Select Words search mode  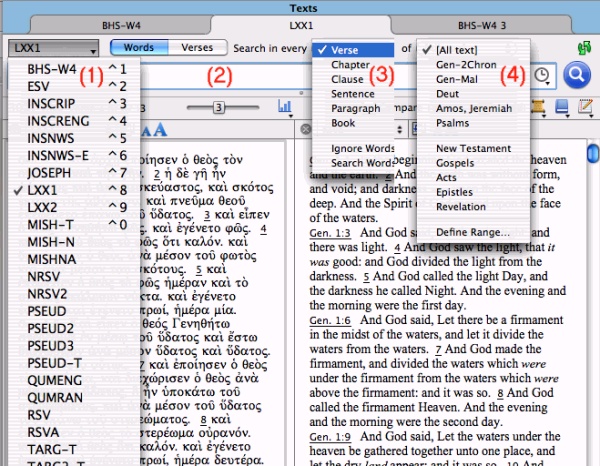(x=139, y=48)
